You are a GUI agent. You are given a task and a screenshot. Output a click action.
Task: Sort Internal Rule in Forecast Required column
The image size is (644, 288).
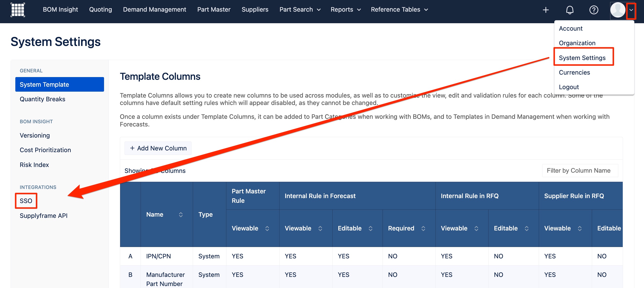423,228
